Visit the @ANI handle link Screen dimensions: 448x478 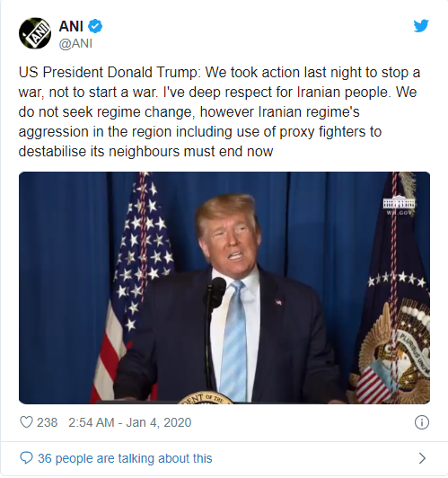tap(75, 44)
